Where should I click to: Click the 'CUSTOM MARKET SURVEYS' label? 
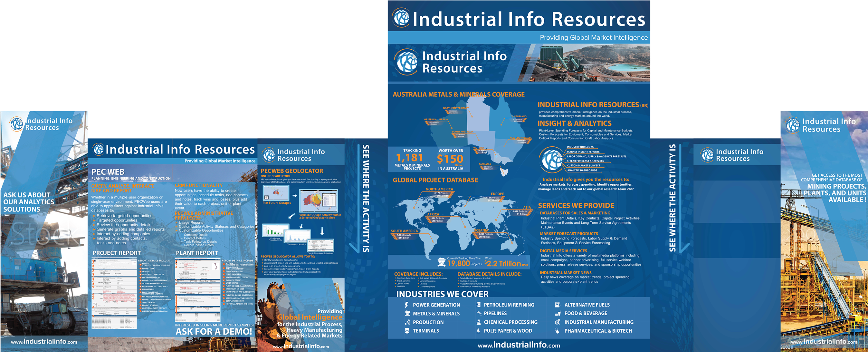click(x=583, y=166)
